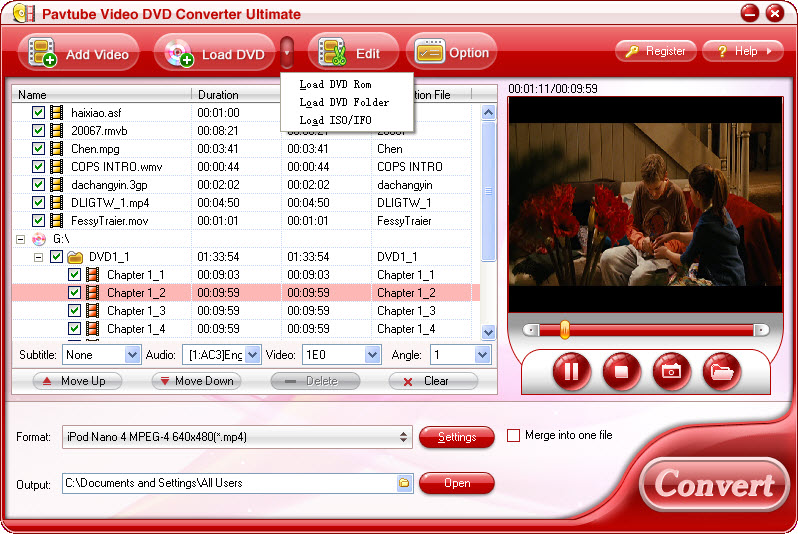This screenshot has height=534, width=798.
Task: Select the Chapter 1_3 row name
Action: click(x=136, y=311)
